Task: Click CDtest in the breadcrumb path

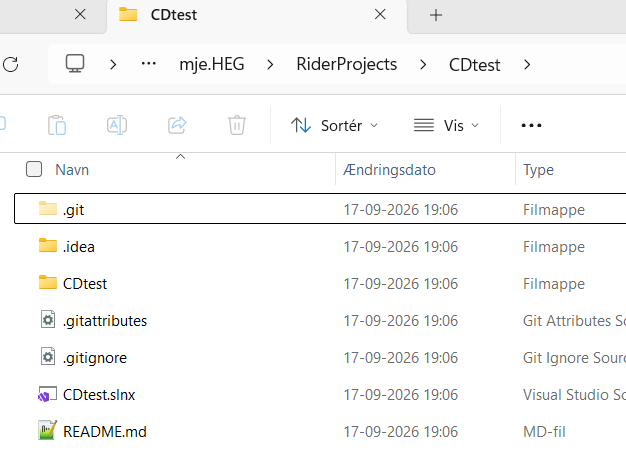Action: 474,65
